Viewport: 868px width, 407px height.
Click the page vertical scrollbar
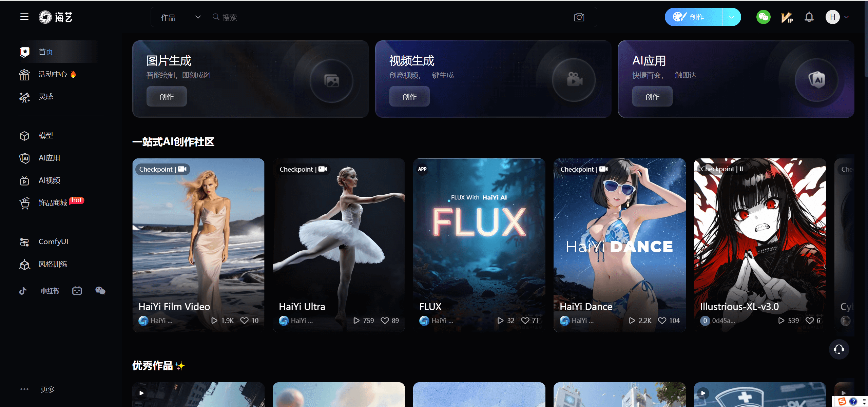(866, 39)
